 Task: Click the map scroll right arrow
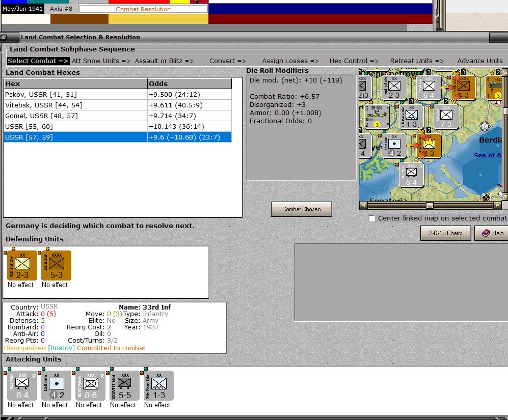497,205
